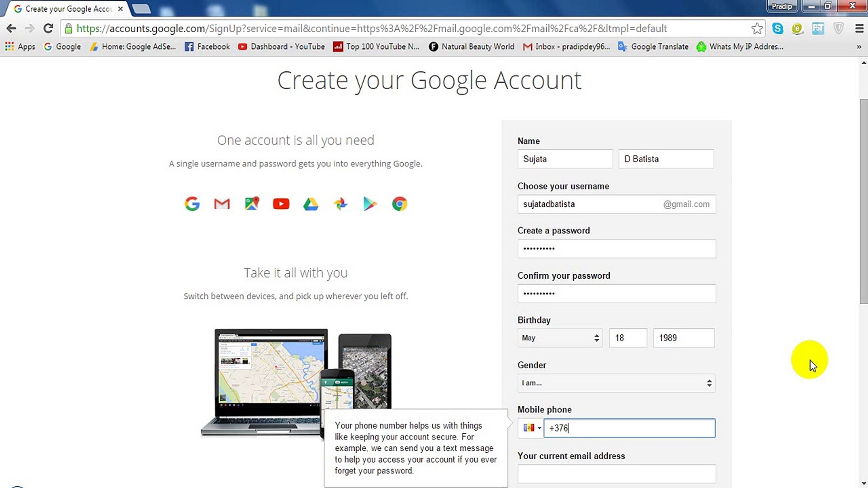Click the Google Maps icon
The width and height of the screenshot is (868, 488).
(x=252, y=203)
